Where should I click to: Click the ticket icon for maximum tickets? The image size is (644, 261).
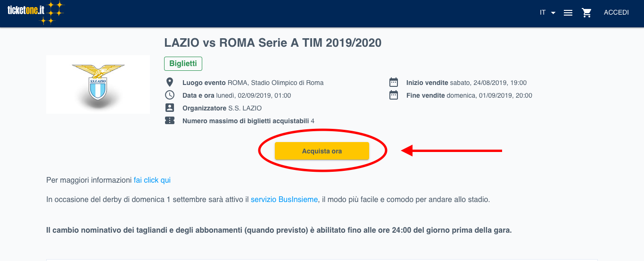coord(170,121)
